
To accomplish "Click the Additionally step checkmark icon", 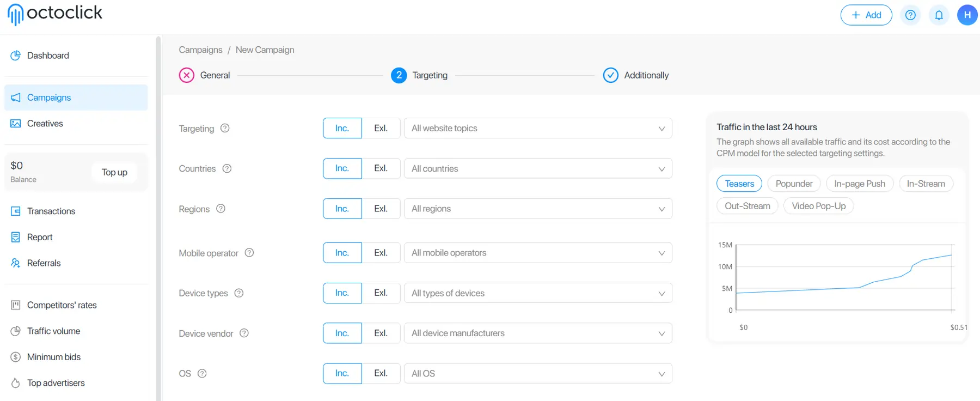I will (x=611, y=75).
